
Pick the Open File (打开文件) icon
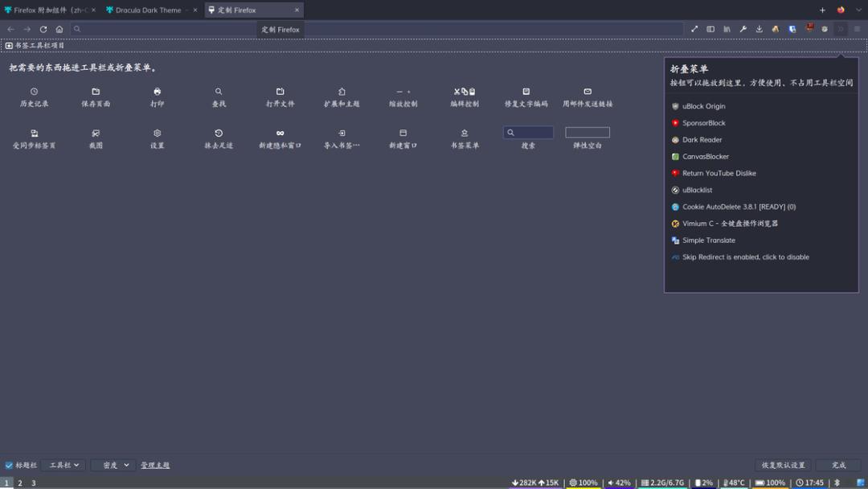(x=280, y=92)
